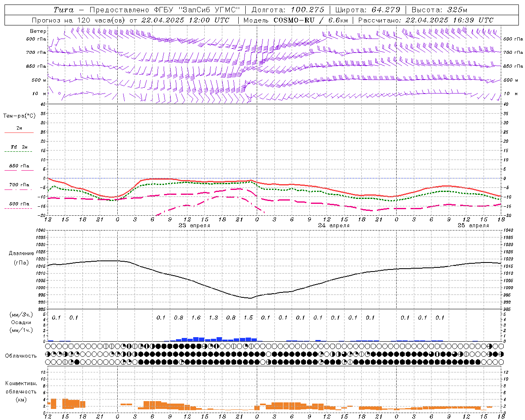
Task: Click the "Давление" pressure panel label
Action: pos(21,253)
